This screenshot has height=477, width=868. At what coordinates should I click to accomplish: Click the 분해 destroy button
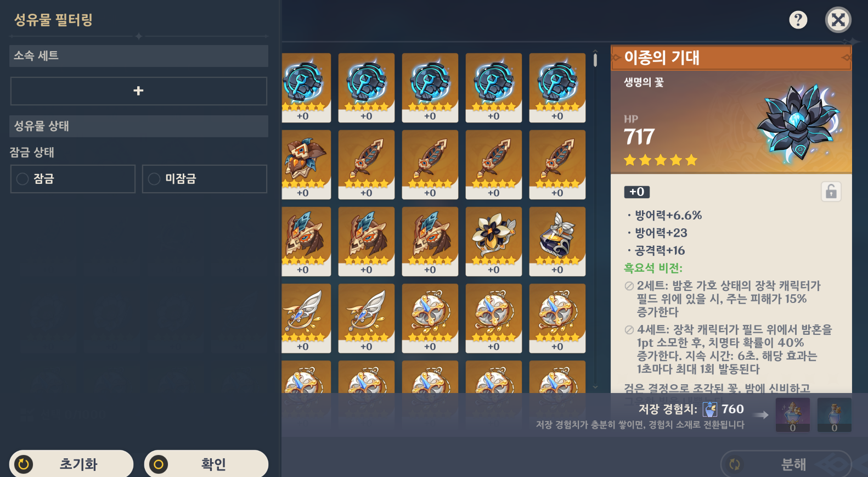786,464
